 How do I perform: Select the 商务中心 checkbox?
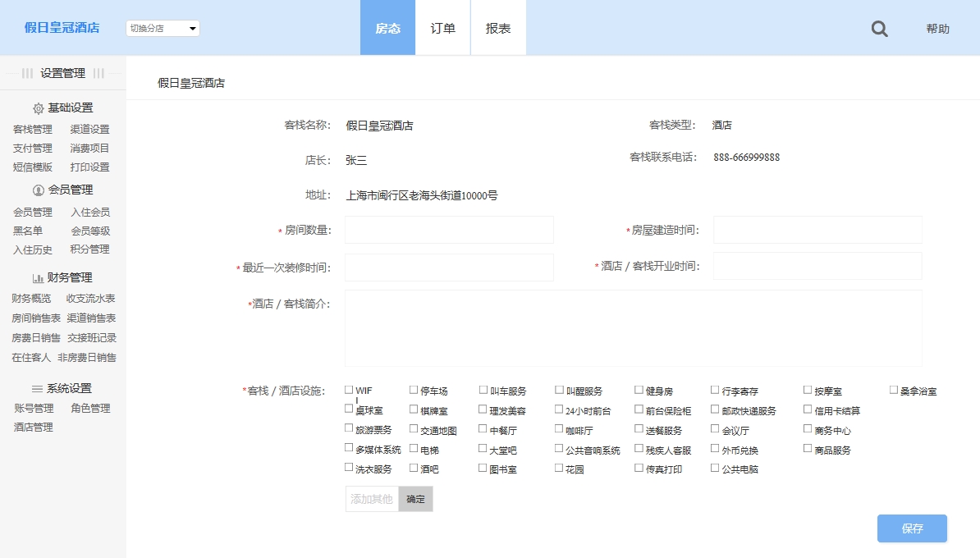click(808, 428)
